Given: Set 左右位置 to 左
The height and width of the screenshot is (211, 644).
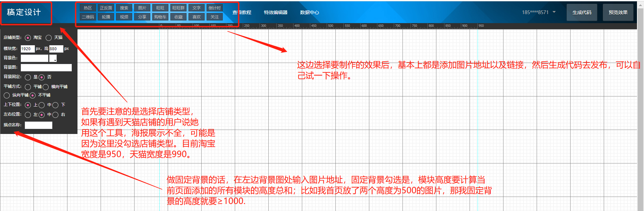Looking at the screenshot, I should pos(28,115).
